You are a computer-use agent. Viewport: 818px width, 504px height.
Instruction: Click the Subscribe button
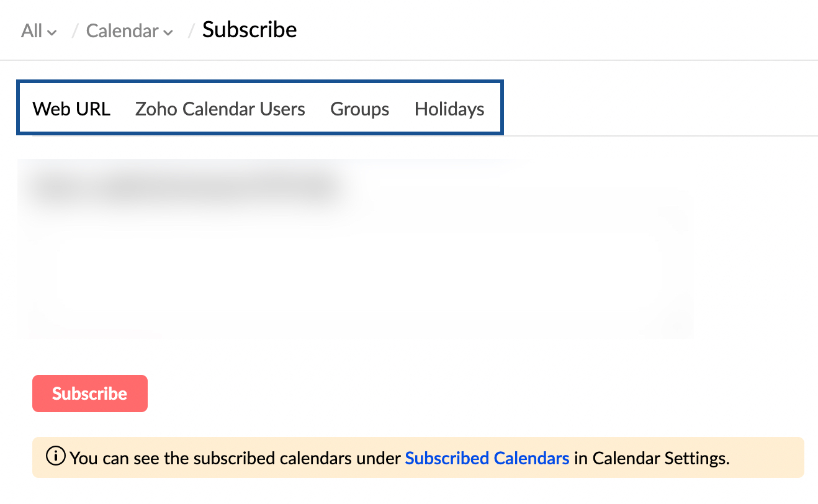click(x=89, y=393)
